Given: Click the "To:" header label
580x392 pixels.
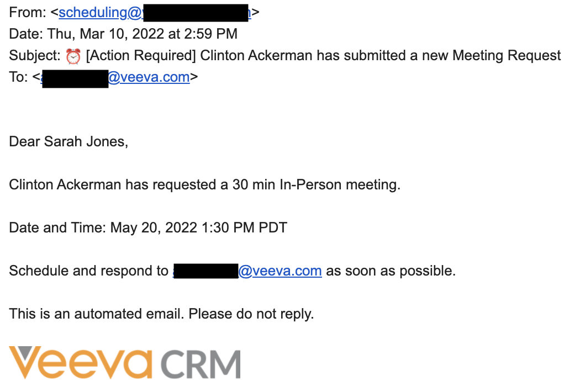Looking at the screenshot, I should click(18, 77).
